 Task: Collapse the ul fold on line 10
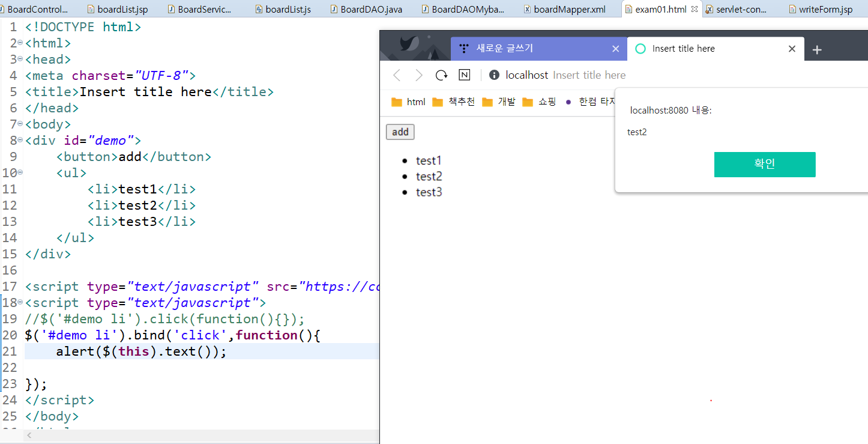pos(20,172)
